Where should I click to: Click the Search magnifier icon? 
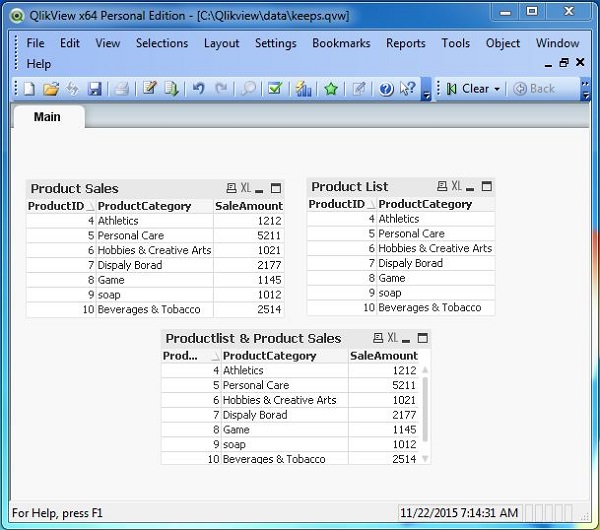248,89
